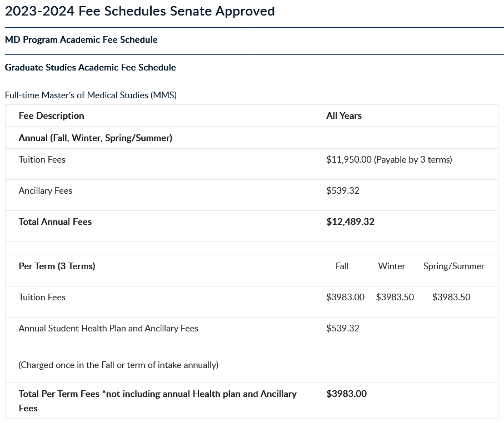Viewport: 504px width, 423px height.
Task: Select the Total Annual Fees row label
Action: point(55,222)
